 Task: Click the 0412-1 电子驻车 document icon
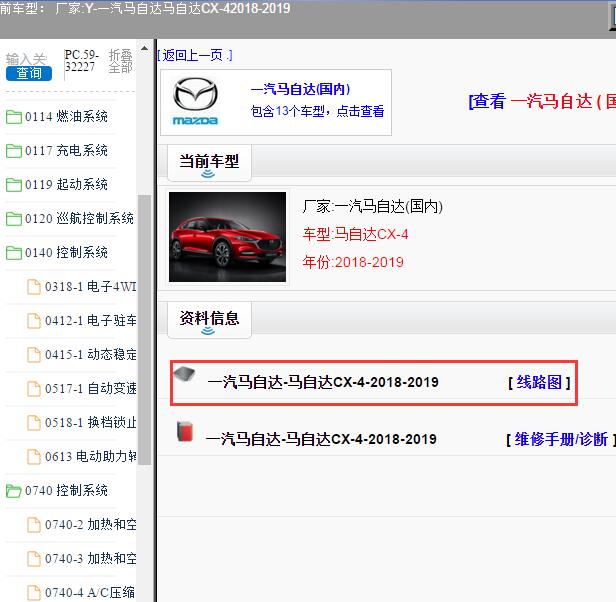(34, 321)
